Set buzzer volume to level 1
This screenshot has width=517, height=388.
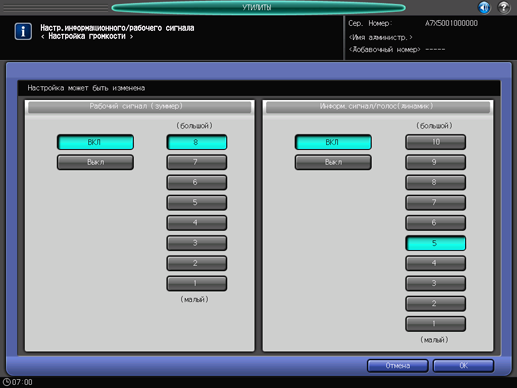197,284
